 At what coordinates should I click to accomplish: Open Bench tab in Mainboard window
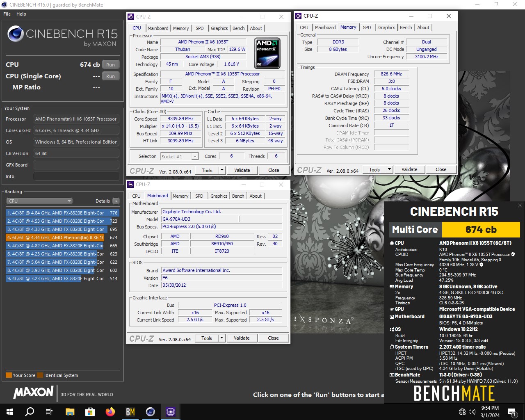[238, 196]
